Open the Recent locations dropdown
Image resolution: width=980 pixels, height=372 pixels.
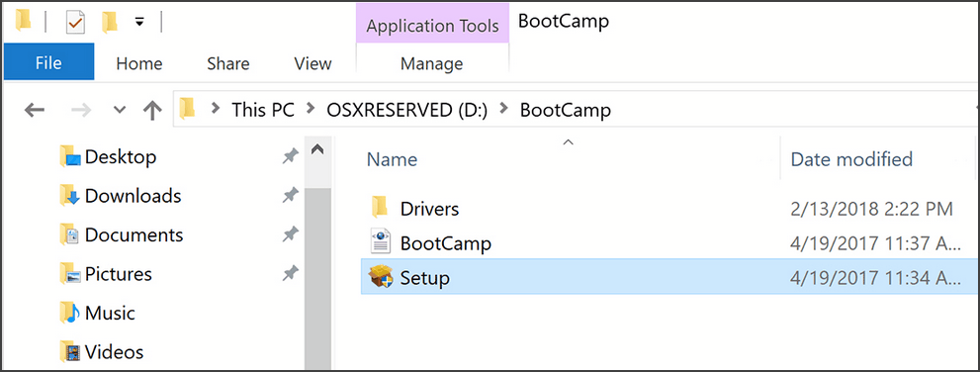120,111
